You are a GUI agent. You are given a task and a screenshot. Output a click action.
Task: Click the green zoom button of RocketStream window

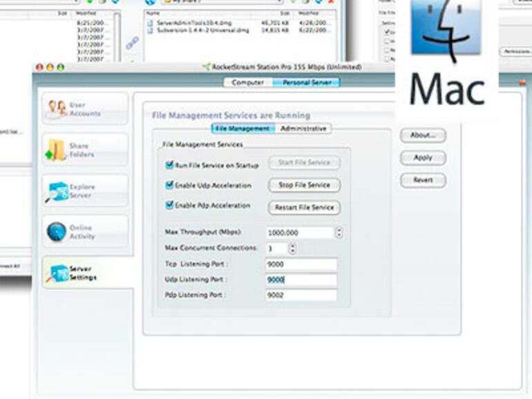(x=60, y=68)
